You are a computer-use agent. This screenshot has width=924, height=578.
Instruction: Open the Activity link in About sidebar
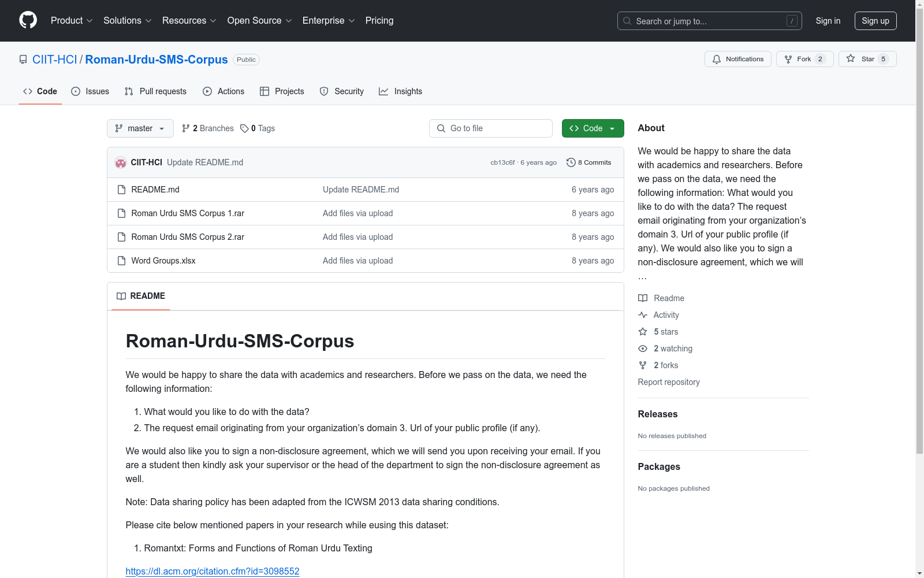click(x=658, y=315)
